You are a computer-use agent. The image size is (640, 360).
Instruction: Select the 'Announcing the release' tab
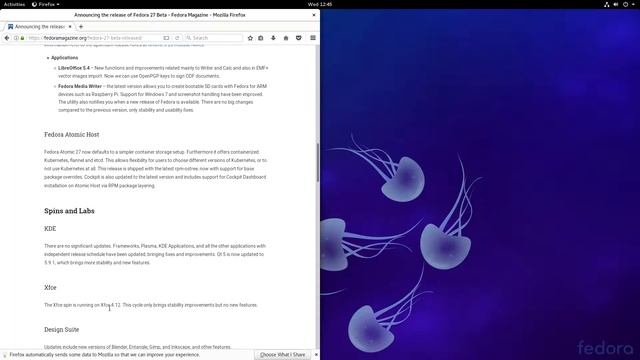[40, 27]
